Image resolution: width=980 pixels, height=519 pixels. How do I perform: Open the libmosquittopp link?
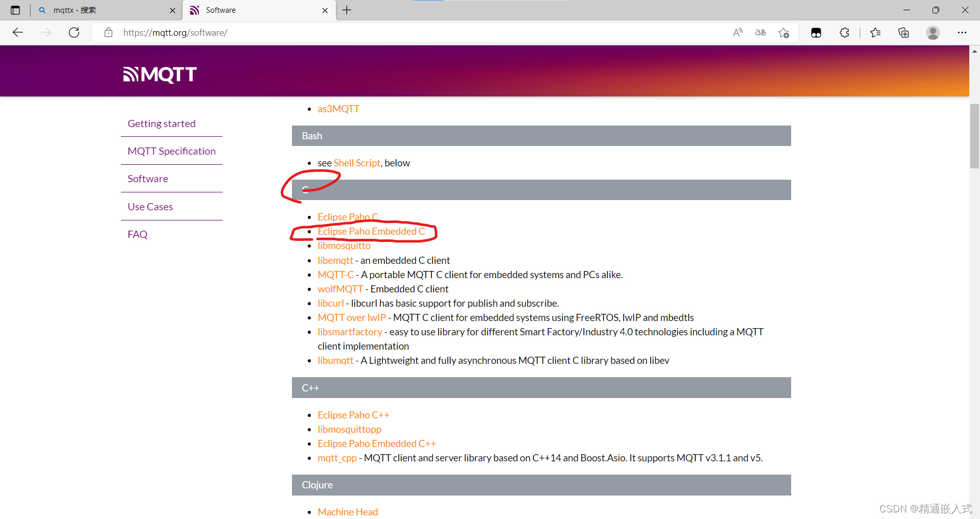349,429
